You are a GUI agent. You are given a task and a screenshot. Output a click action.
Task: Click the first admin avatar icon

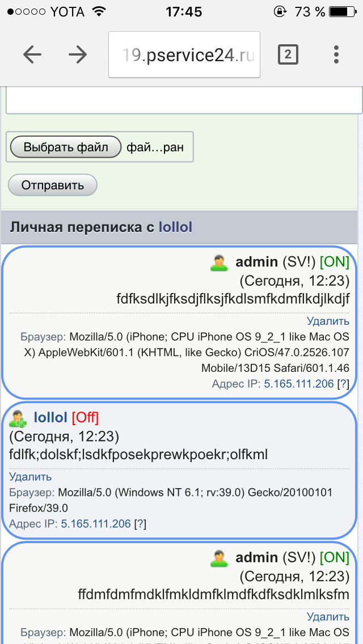(219, 262)
